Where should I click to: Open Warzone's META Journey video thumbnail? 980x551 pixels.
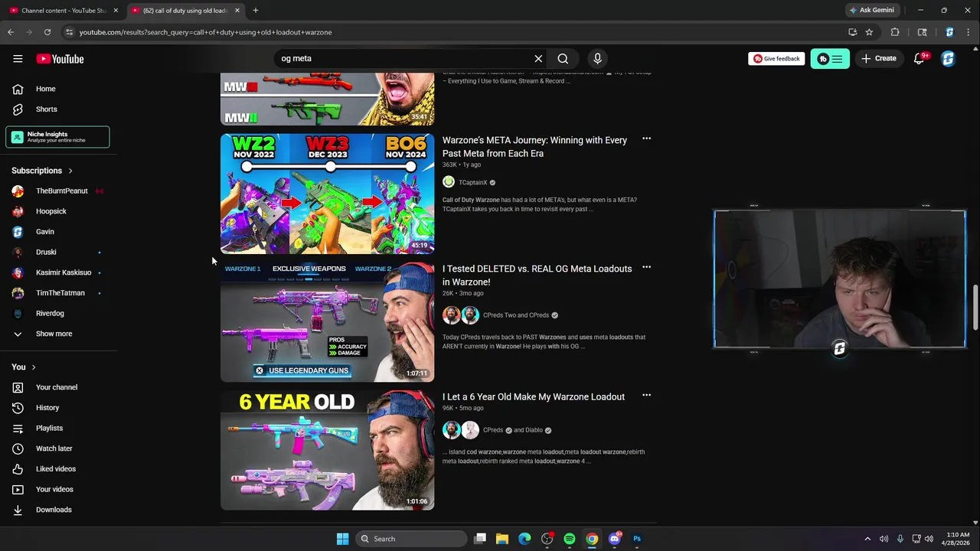[327, 194]
